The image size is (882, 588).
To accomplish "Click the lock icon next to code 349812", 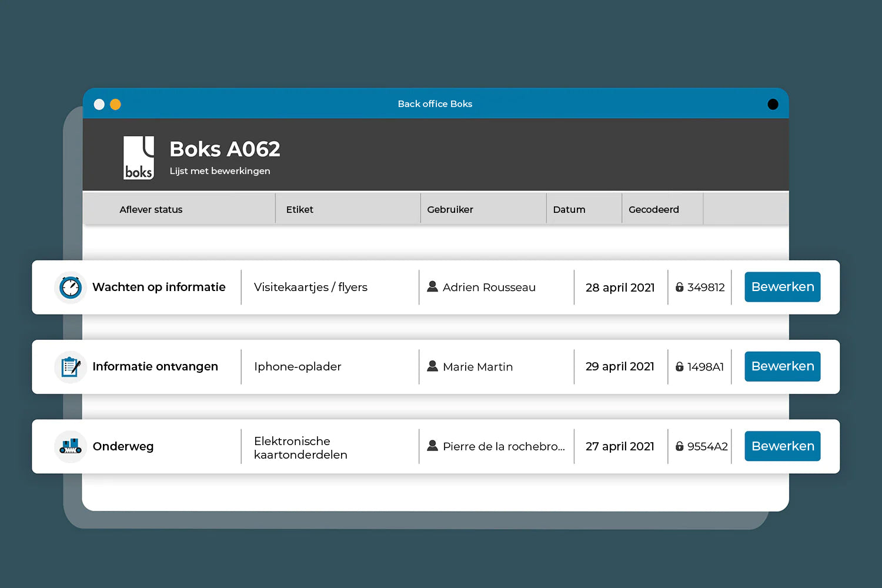I will [679, 287].
